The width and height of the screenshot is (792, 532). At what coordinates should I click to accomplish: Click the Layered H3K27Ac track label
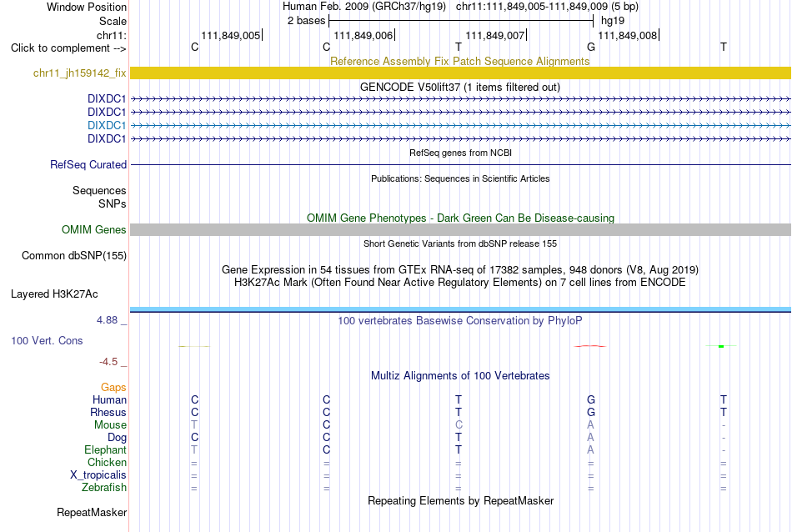click(x=54, y=294)
